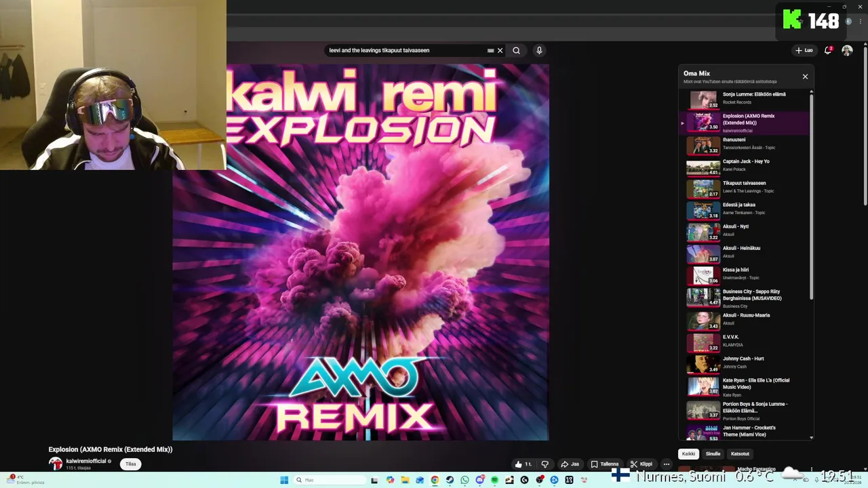Create a clip with Klippi
868x488 pixels.
(642, 464)
